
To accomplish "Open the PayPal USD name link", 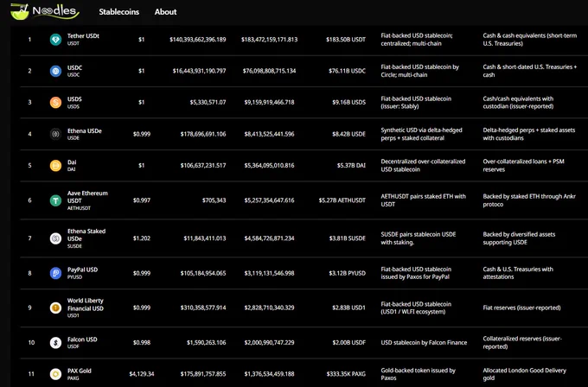I will (x=82, y=270).
